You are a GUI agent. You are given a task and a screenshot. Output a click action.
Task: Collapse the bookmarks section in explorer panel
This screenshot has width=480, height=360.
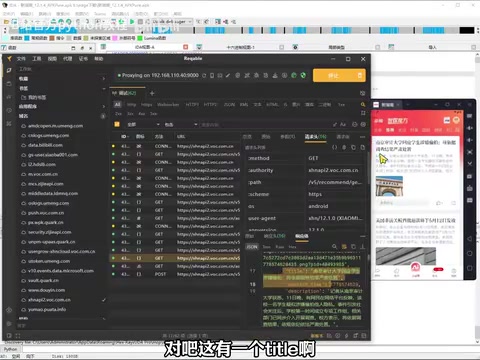pyautogui.click(x=104, y=88)
